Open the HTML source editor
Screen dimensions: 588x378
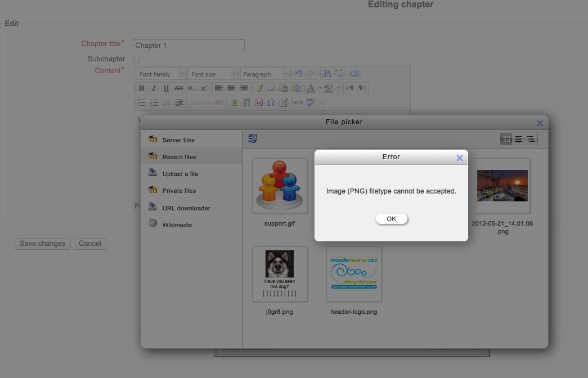tap(298, 103)
